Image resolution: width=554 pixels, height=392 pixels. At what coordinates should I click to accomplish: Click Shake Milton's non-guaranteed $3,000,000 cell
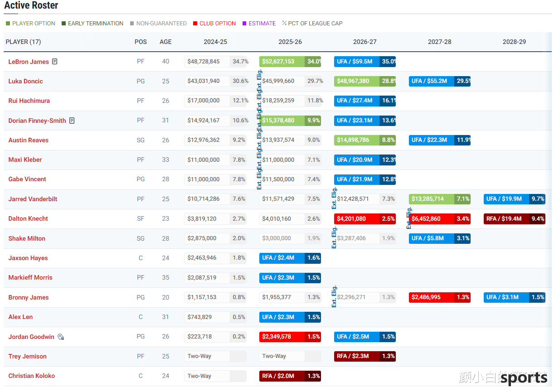pos(290,238)
